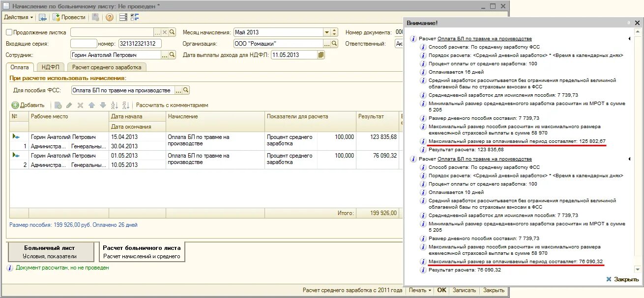Click the номер field with 321312321312

(x=140, y=44)
